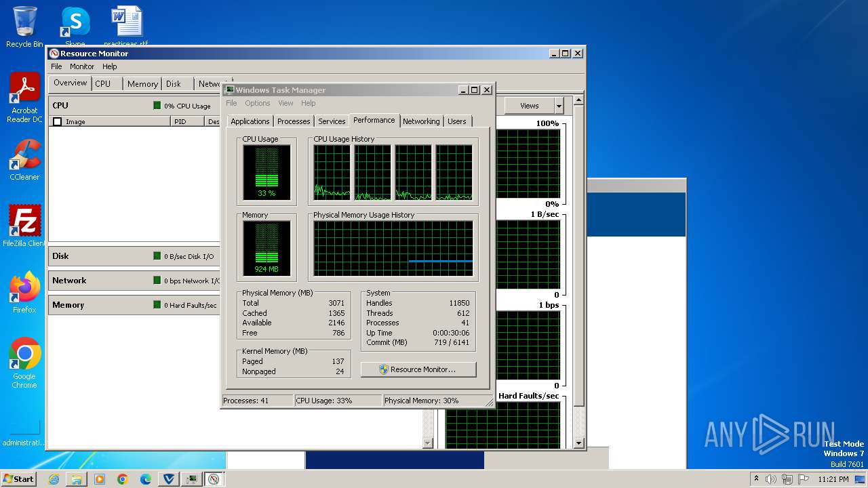Image resolution: width=868 pixels, height=488 pixels.
Task: Click PID column header in Resource Monitor
Action: (187, 122)
